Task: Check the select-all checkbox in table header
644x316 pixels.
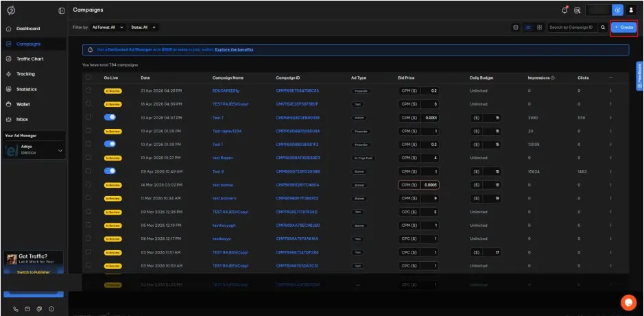Action: 88,77
